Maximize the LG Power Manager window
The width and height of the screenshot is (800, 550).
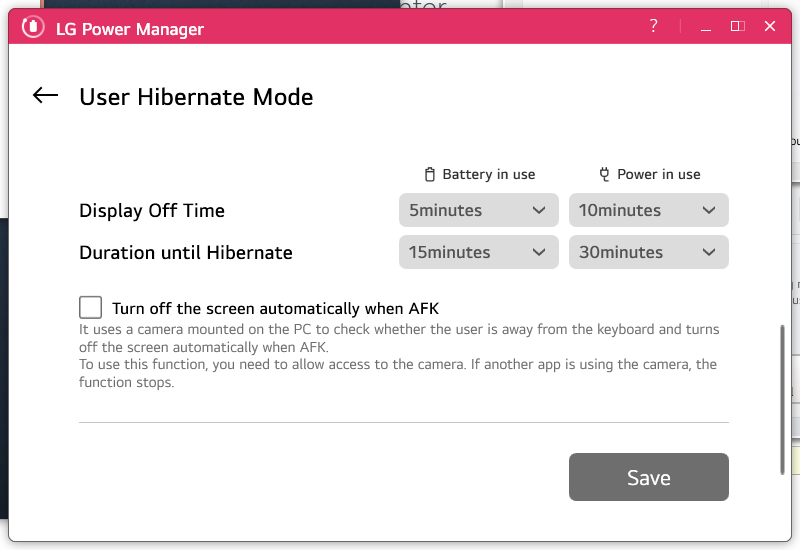737,26
